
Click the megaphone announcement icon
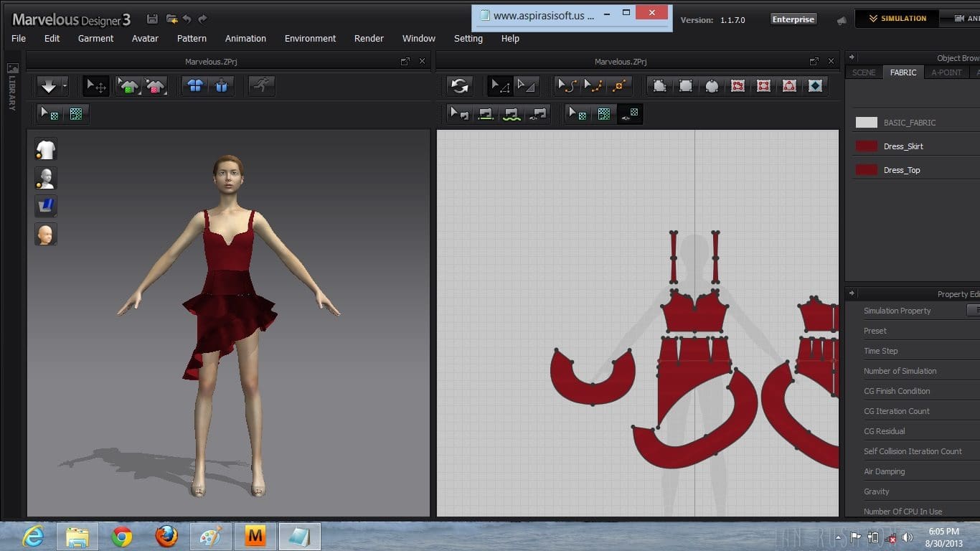(x=842, y=20)
